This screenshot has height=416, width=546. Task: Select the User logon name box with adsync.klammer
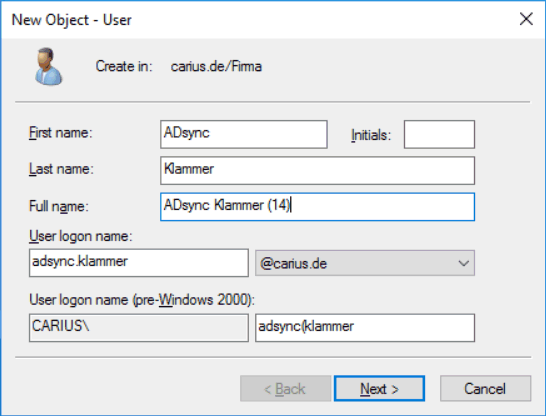coord(139,263)
